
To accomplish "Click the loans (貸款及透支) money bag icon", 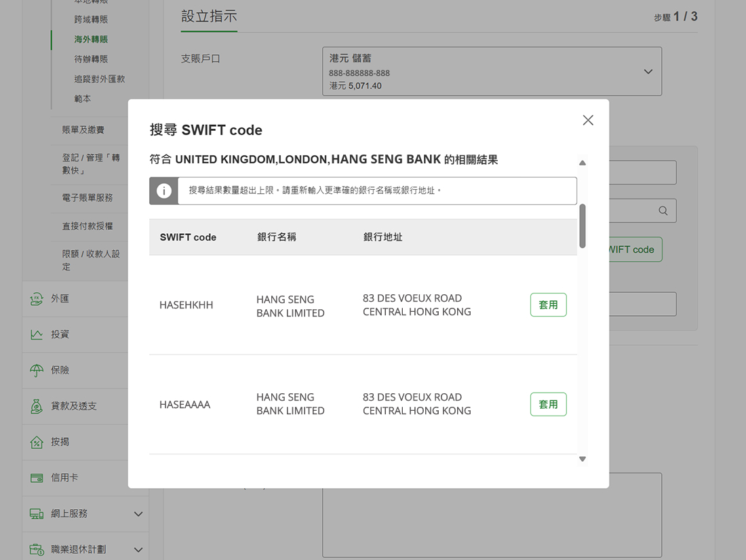I will coord(37,406).
